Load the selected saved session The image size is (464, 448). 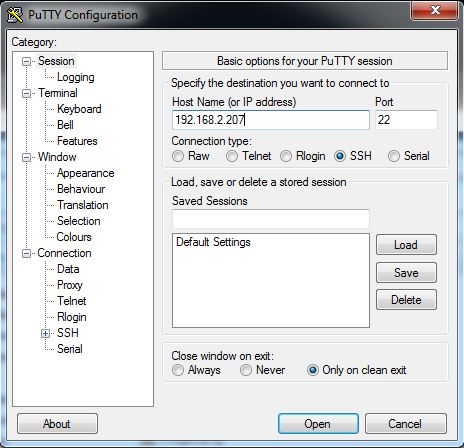click(406, 245)
